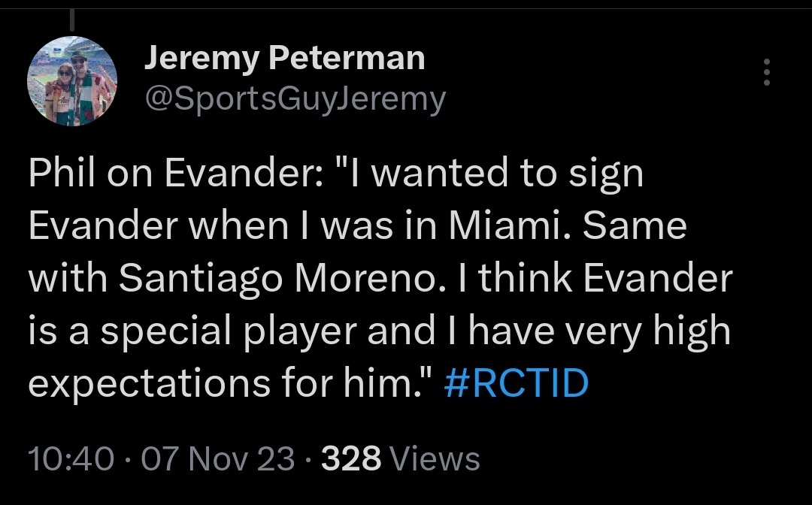Viewport: 812px width, 505px height.
Task: Click Jeremy Peterman's profile picture
Action: tap(72, 81)
